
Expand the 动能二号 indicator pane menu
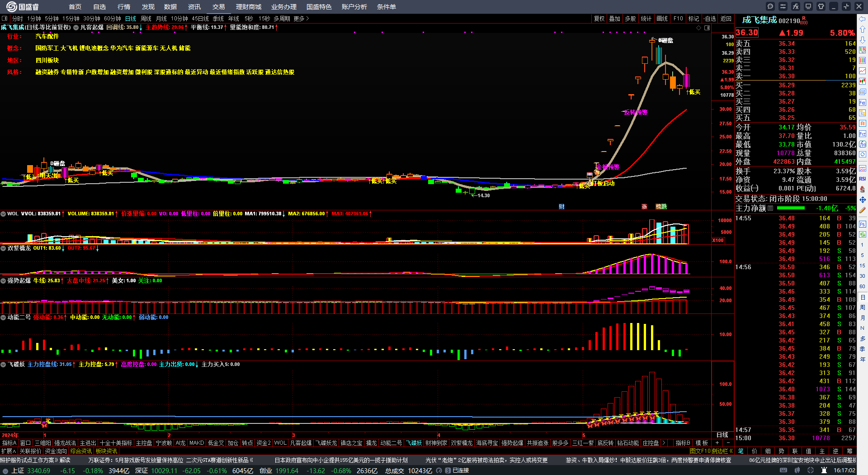pos(3,317)
